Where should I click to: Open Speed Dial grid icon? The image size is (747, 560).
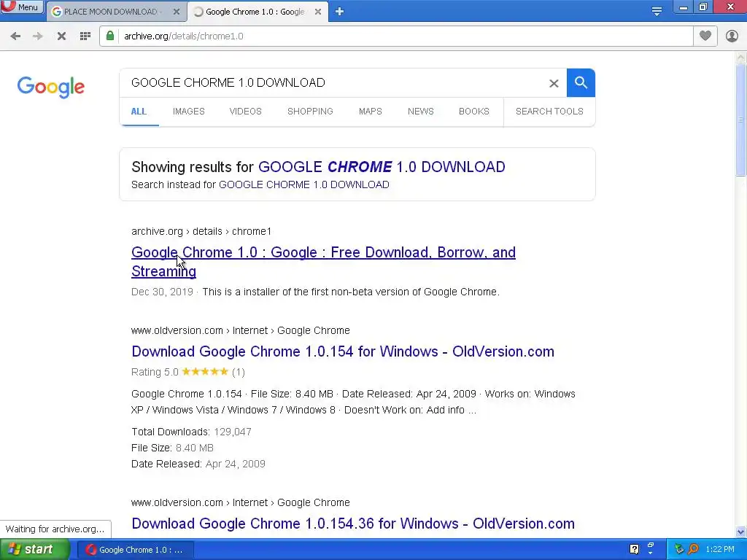tap(85, 36)
